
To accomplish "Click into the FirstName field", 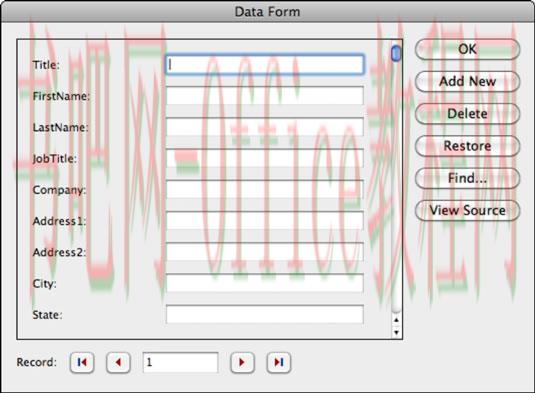I will pyautogui.click(x=265, y=96).
